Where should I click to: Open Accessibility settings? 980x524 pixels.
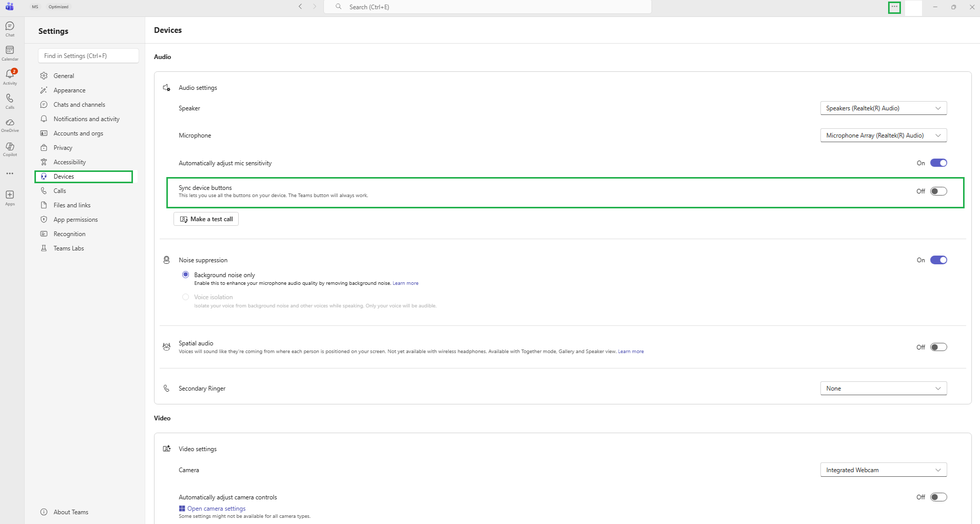86,162
